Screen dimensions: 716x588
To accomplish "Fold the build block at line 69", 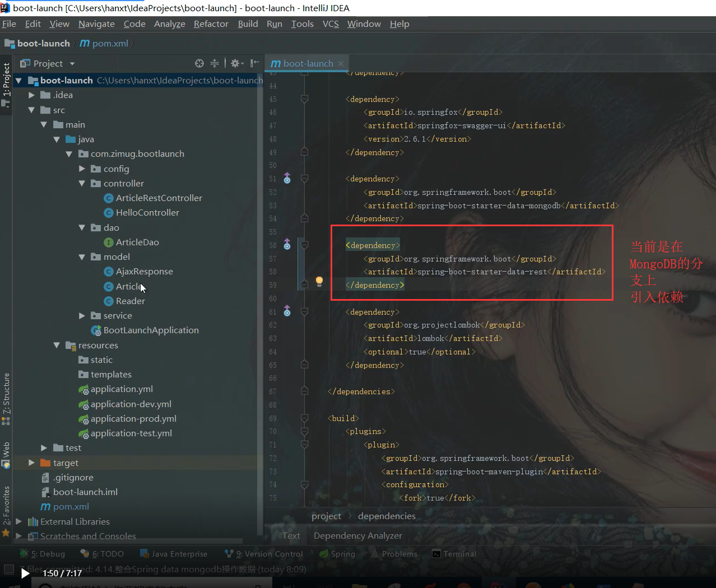I will [304, 418].
